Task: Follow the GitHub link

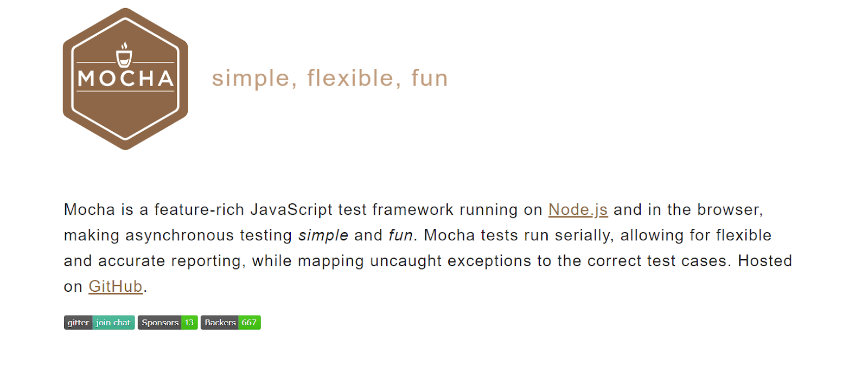Action: click(x=116, y=286)
